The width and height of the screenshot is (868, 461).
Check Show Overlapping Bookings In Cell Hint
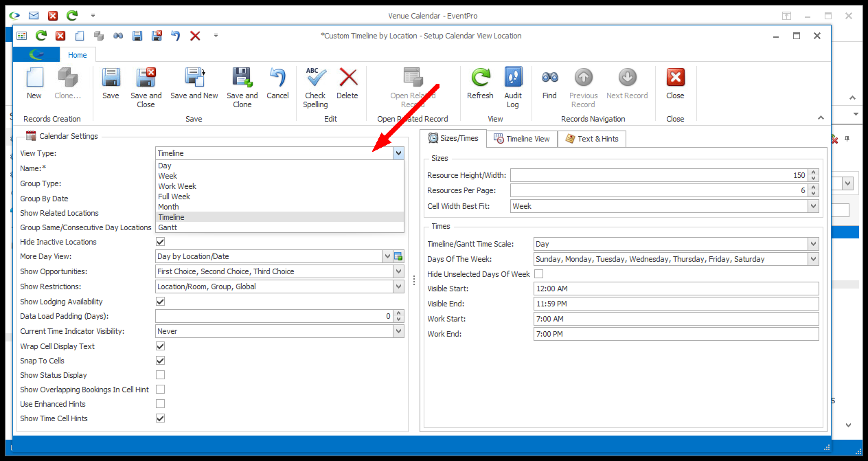point(160,390)
